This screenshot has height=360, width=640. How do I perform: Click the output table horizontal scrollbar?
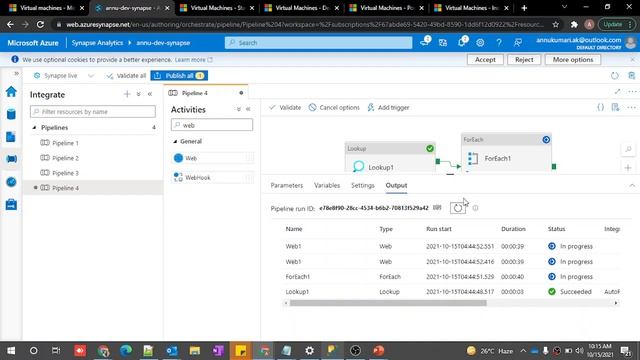(x=388, y=303)
